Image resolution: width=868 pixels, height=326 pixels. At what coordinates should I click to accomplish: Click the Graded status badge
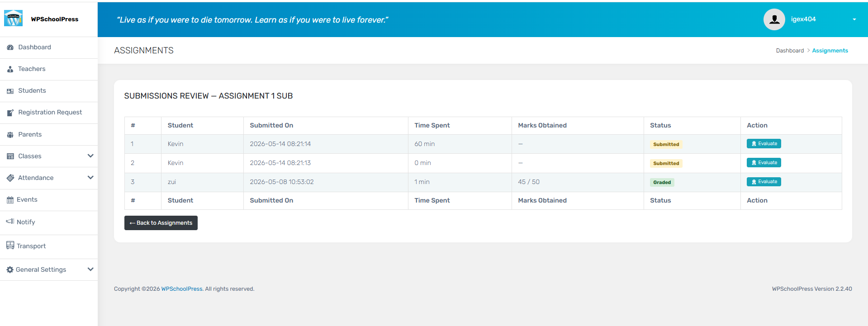[x=662, y=183]
